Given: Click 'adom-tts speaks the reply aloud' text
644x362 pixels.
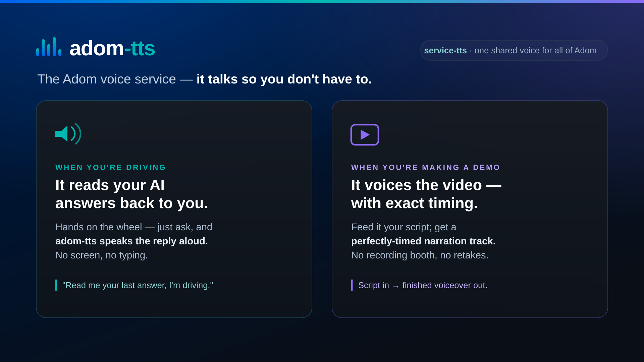Looking at the screenshot, I should pos(131,241).
